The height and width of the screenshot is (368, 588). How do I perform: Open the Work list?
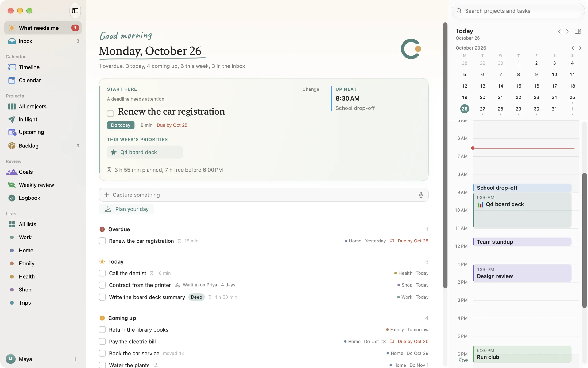click(43, 237)
